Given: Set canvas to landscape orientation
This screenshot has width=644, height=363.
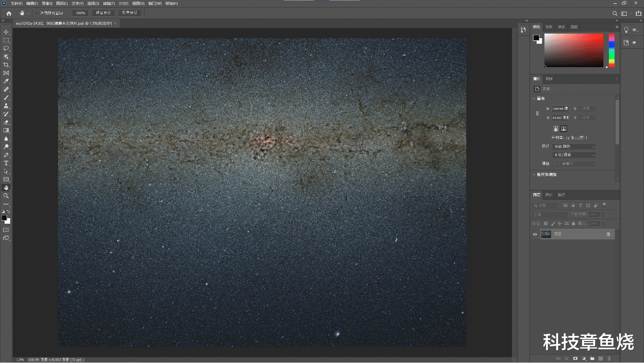Looking at the screenshot, I should [564, 129].
